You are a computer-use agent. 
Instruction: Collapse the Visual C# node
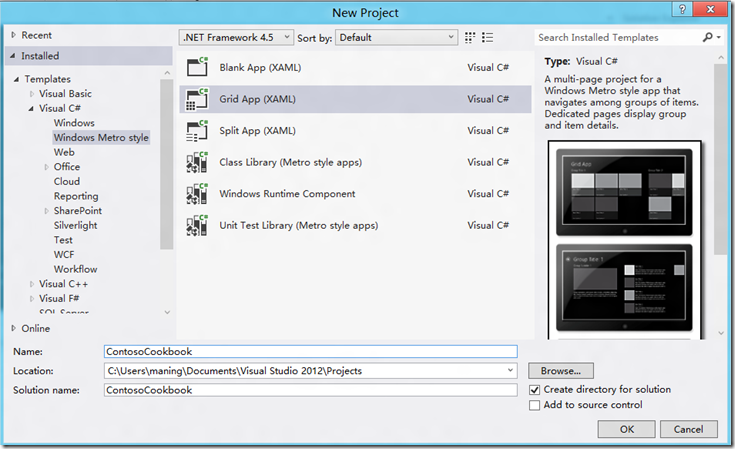coord(31,108)
